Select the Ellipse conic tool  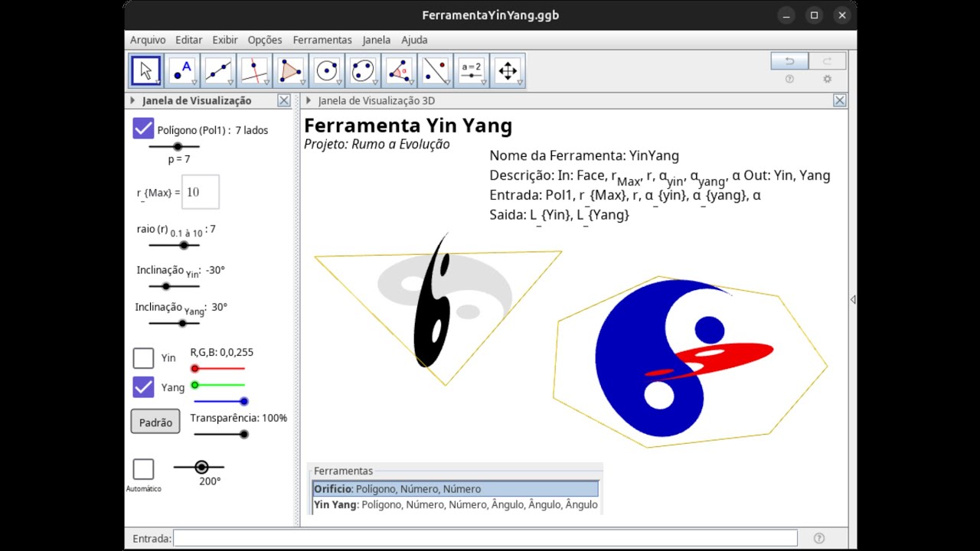coord(363,71)
